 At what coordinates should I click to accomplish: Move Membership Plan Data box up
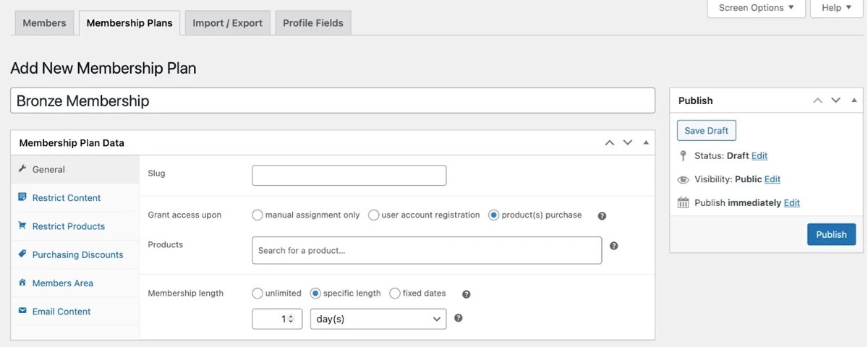coord(610,142)
